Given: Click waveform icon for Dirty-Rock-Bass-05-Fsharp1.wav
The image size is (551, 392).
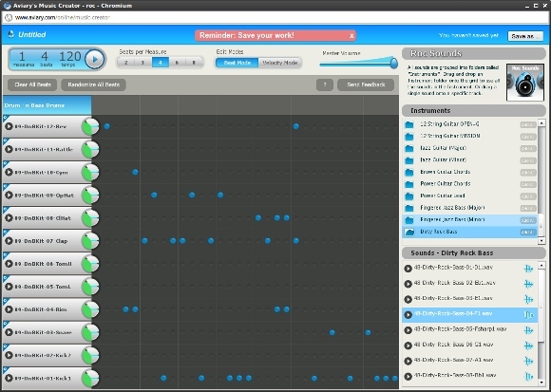Looking at the screenshot, I should point(528,330).
